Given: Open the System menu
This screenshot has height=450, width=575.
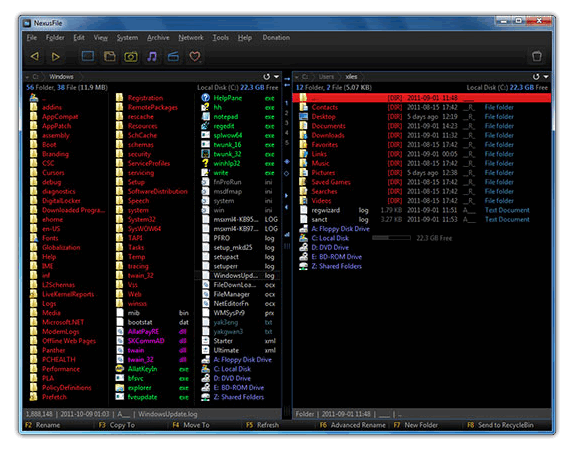Looking at the screenshot, I should 127,37.
